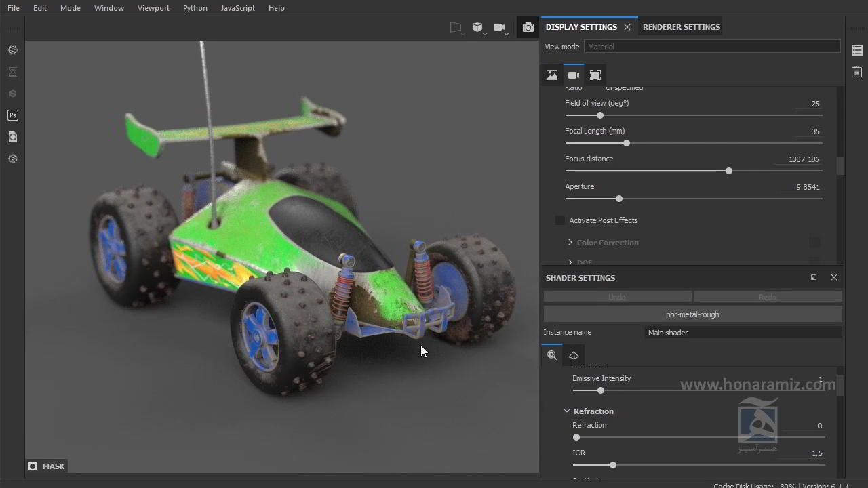
Task: Open the log clipboard icon on right dock
Action: click(x=857, y=72)
